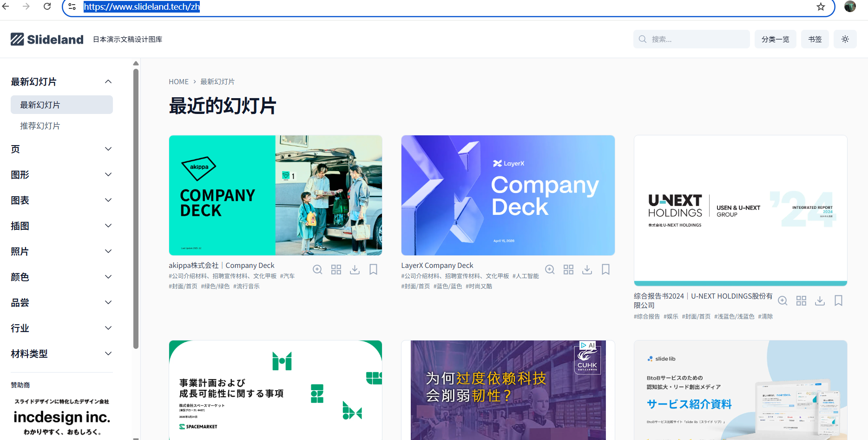Open 综合报告书2024 U-NEXT HOLDINGS title link

click(703, 300)
